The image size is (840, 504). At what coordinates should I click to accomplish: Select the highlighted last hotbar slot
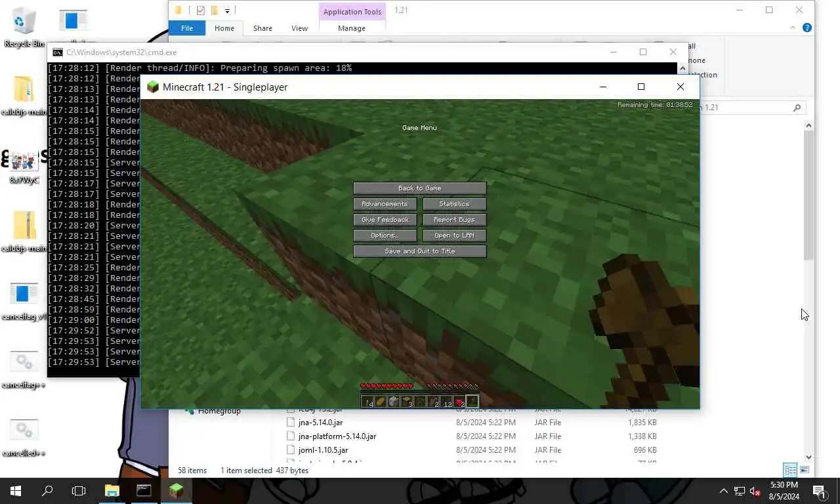point(472,402)
